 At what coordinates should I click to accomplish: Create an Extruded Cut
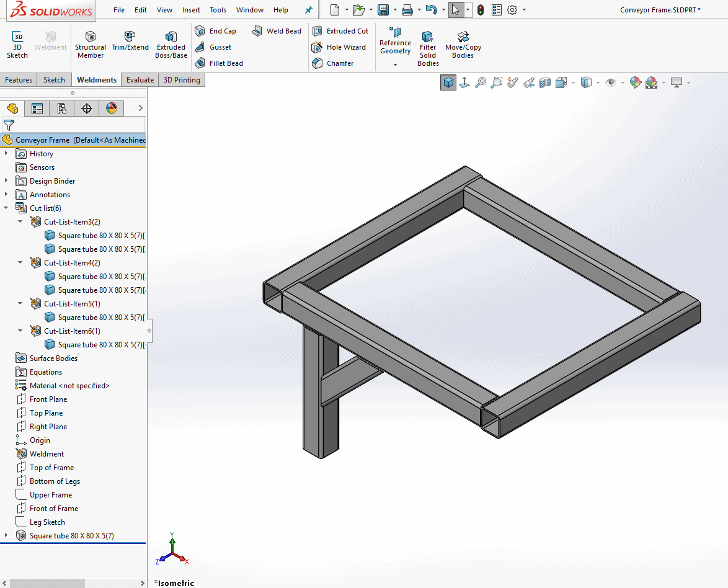click(340, 31)
